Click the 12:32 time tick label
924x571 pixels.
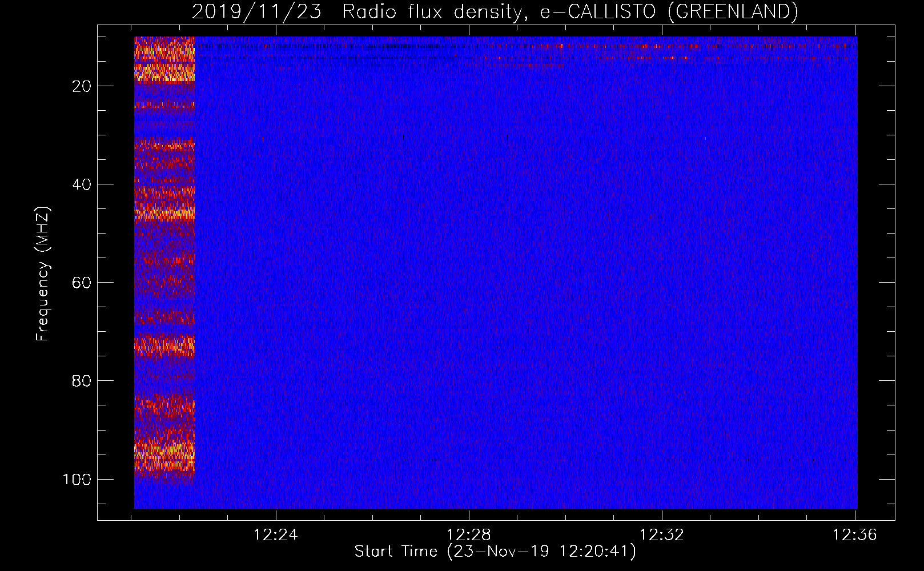click(662, 535)
